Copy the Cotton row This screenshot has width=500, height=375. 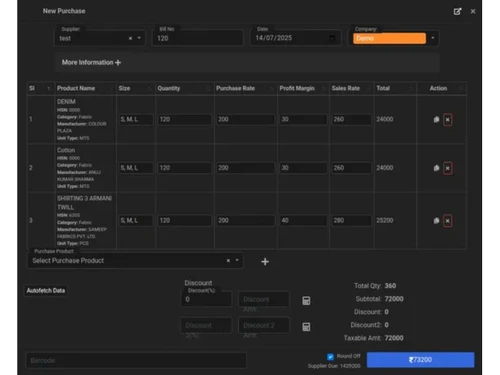(x=436, y=168)
